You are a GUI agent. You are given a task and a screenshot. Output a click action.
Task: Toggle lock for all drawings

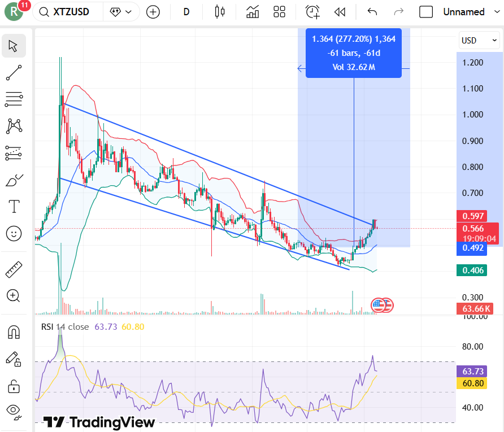(x=14, y=387)
